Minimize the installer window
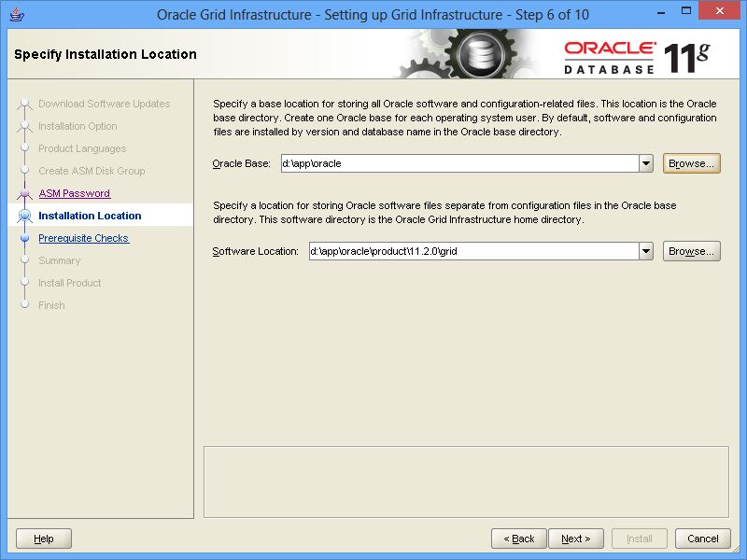 tap(661, 12)
